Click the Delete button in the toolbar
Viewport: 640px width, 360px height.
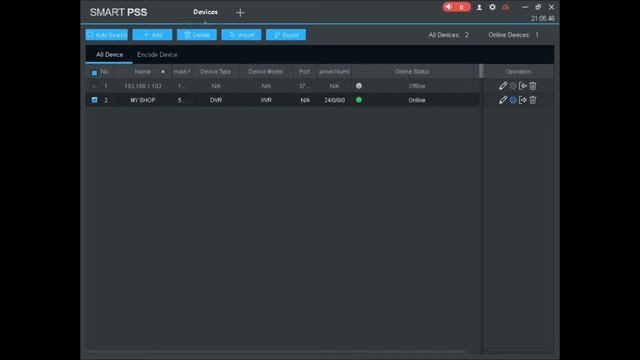[197, 35]
